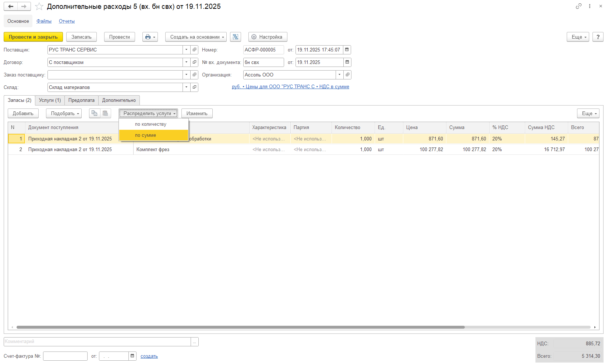The height and width of the screenshot is (364, 605).
Task: Select 'по сумме' distribution option
Action: pyautogui.click(x=146, y=135)
